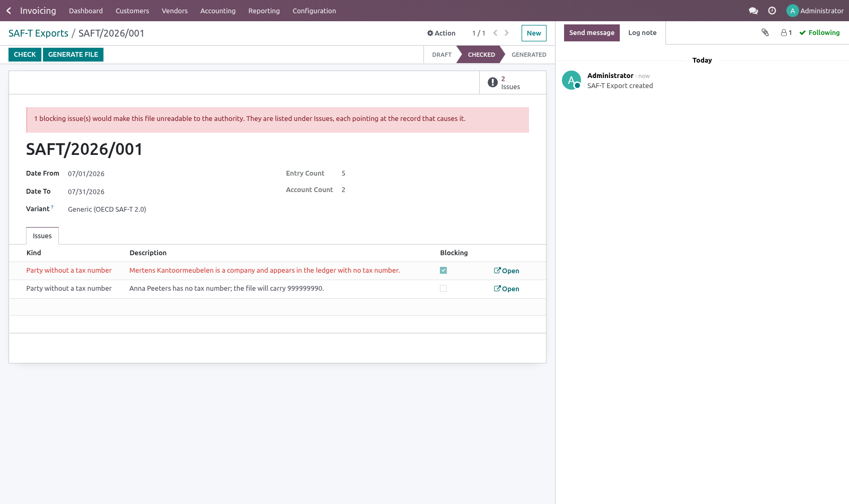Click the paperclip attachments icon
849x504 pixels.
click(x=765, y=32)
